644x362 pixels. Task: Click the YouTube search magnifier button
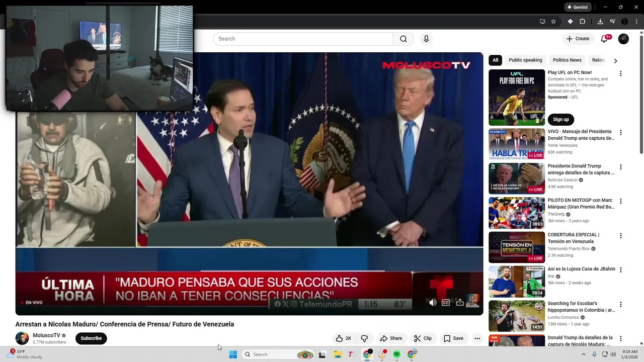[x=404, y=39]
